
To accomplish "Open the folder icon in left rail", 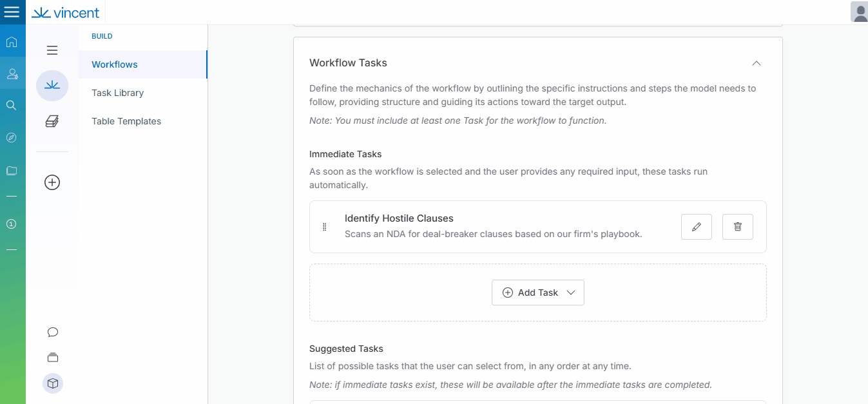I will 11,171.
